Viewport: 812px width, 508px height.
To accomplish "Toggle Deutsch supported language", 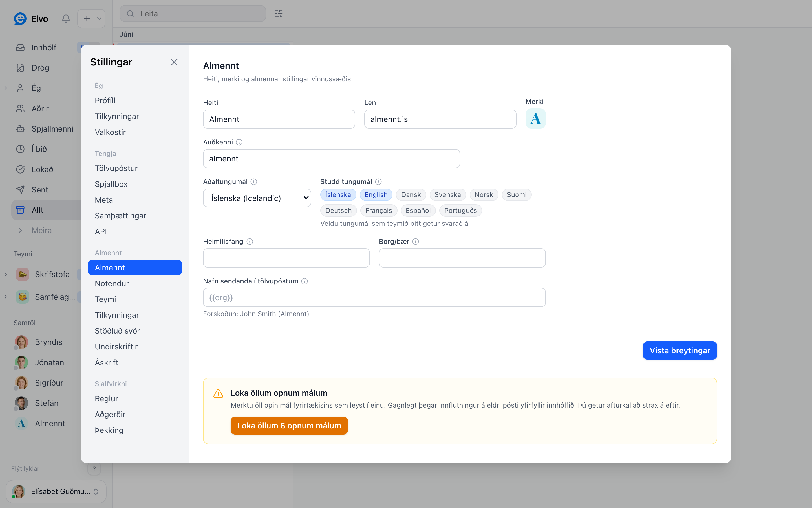I will click(338, 210).
